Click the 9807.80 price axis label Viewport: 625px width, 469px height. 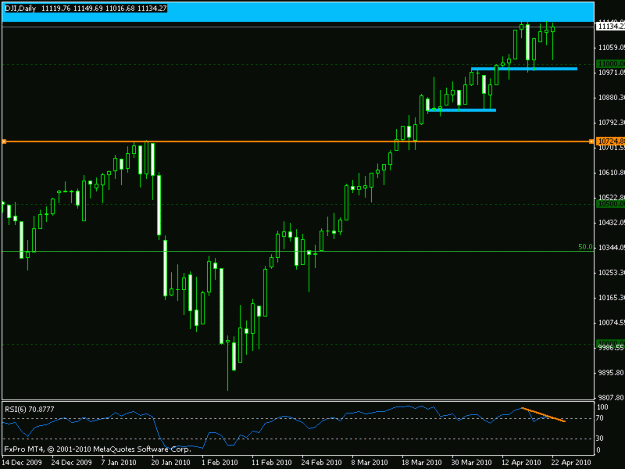(611, 397)
